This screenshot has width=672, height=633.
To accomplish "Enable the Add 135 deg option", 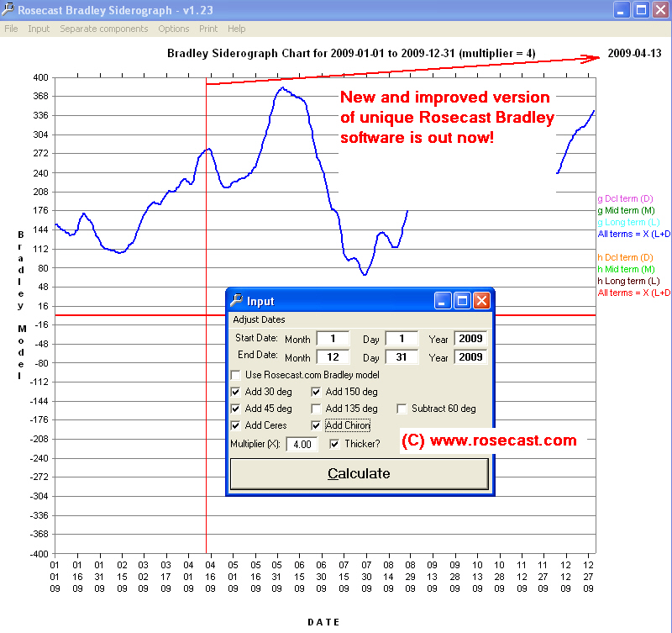I will click(317, 409).
